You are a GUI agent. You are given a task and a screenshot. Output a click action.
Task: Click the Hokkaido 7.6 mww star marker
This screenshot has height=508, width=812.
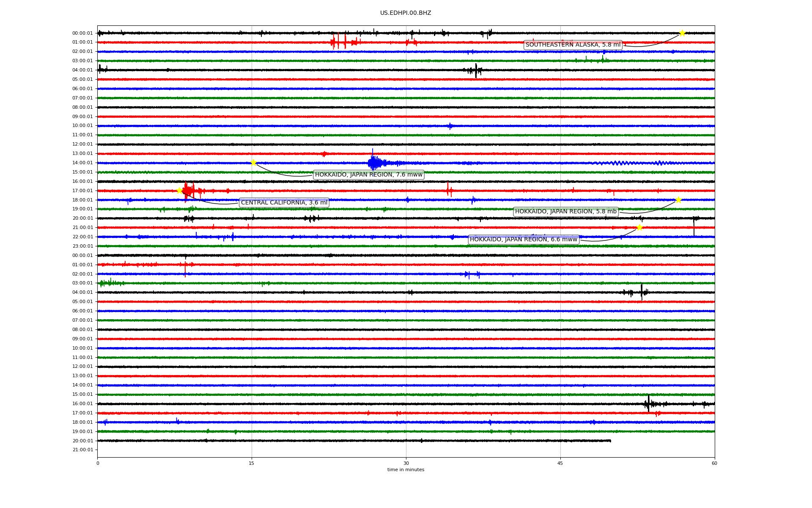tap(253, 163)
